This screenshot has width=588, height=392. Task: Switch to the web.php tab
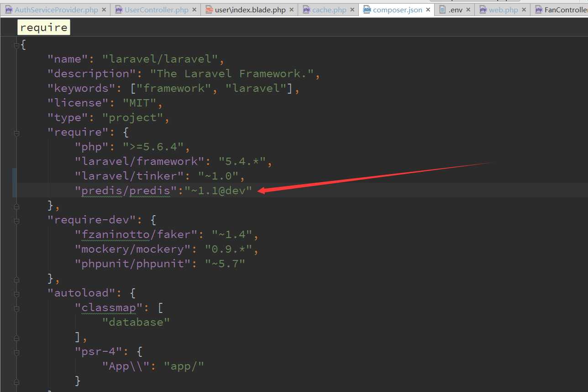[x=503, y=10]
